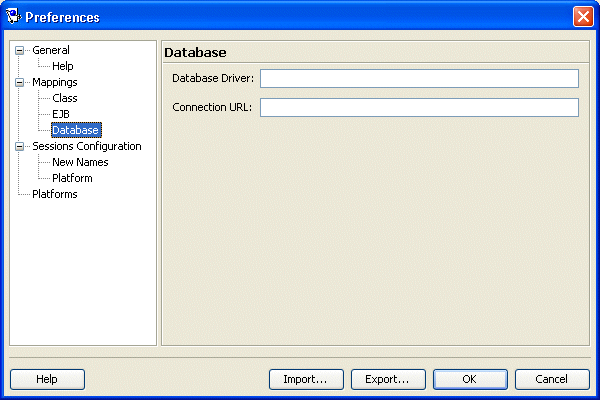The height and width of the screenshot is (400, 600).
Task: Confirm preferences with OK
Action: tap(470, 379)
